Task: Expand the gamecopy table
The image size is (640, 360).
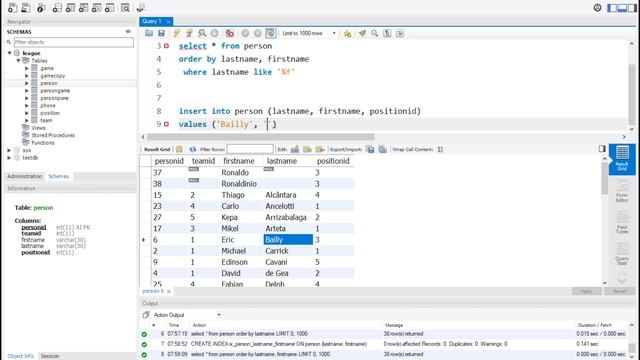Action: (27, 76)
